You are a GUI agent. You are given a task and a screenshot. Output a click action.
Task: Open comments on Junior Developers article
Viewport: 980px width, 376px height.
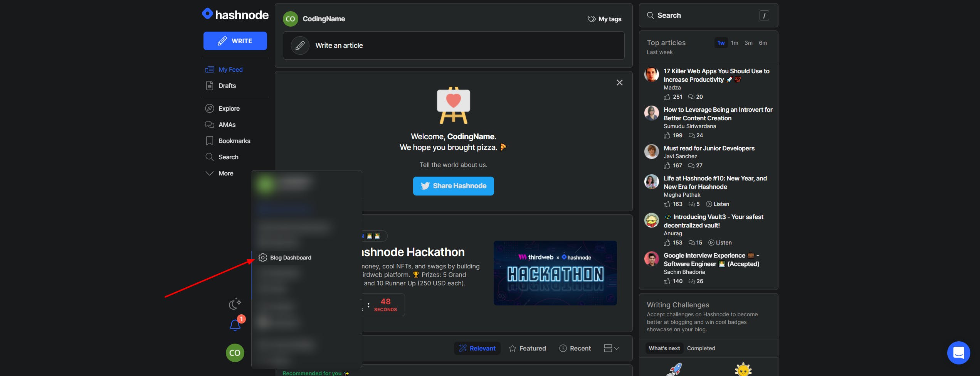[696, 165]
